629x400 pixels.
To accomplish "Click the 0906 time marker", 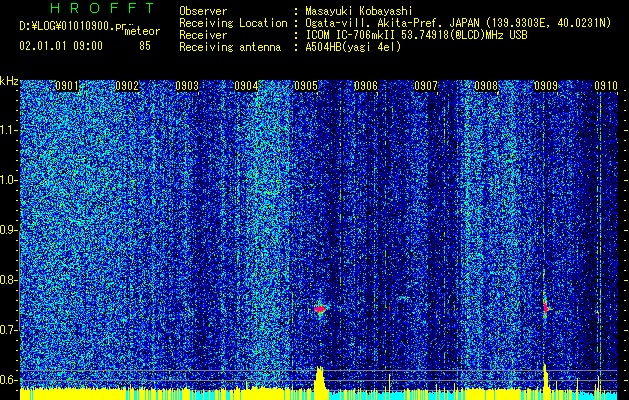I will coord(366,86).
